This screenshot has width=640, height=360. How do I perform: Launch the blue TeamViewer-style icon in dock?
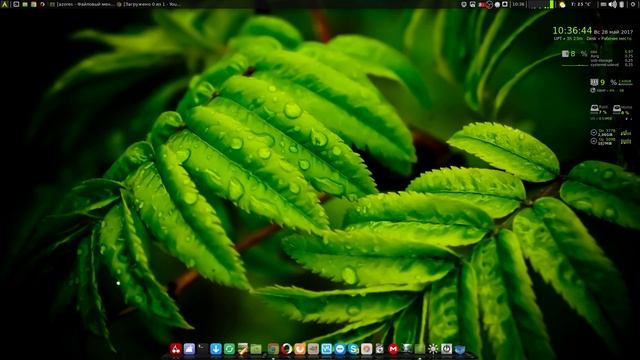[340, 349]
